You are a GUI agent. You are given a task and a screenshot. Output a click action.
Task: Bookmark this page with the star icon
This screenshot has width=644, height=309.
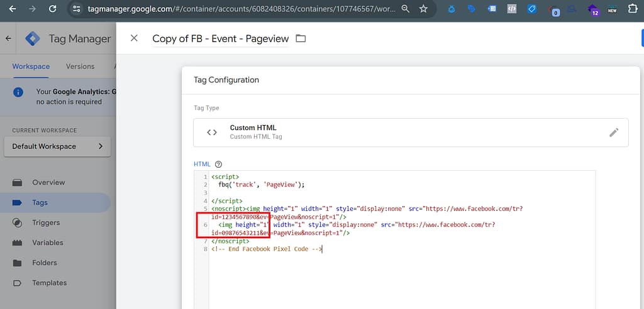423,9
